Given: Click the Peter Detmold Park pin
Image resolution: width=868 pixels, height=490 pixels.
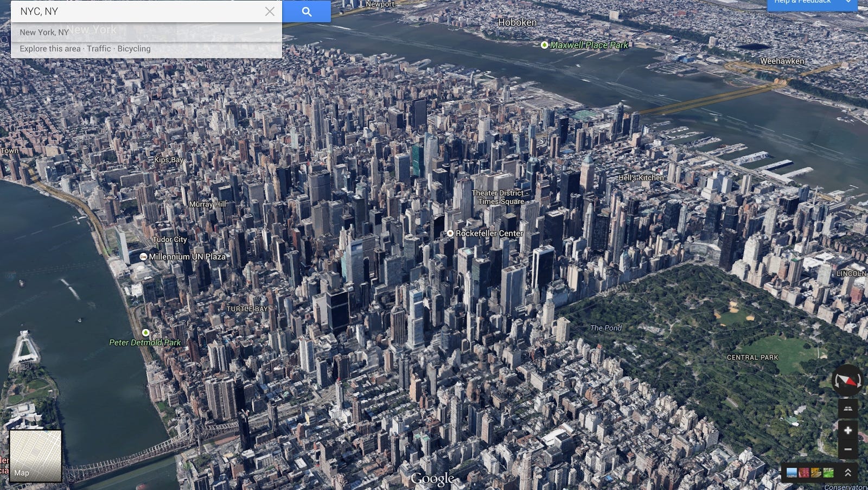Looking at the screenshot, I should point(145,332).
